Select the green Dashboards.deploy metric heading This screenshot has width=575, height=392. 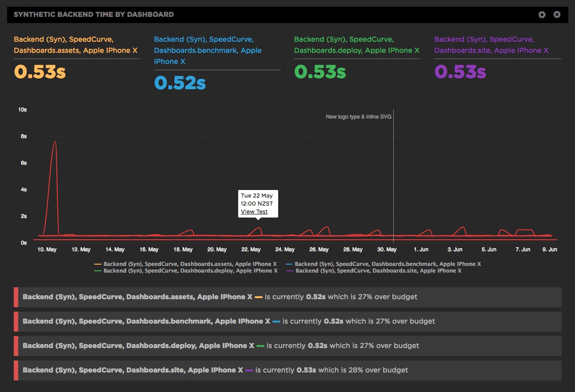click(x=356, y=45)
